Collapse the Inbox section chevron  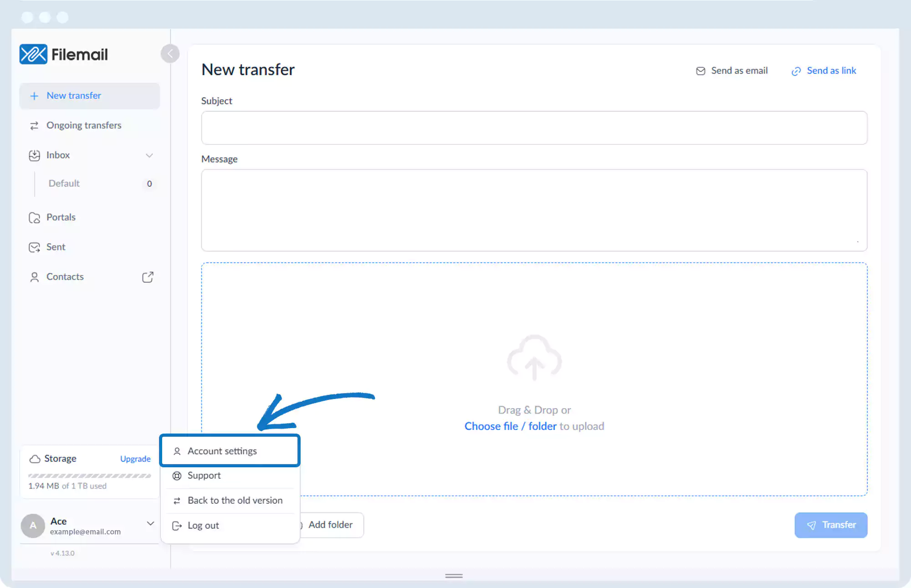(149, 155)
